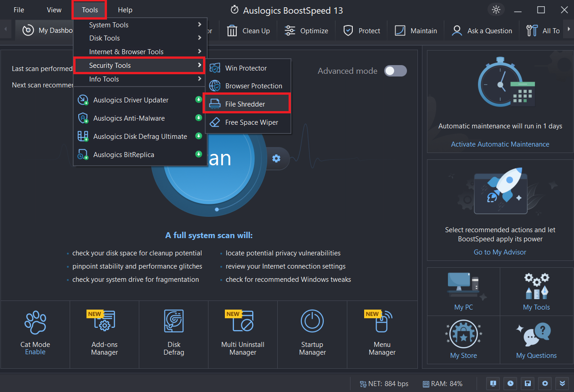Viewport: 574px width, 392px height.
Task: Open the Menu Manager
Action: coord(382,335)
